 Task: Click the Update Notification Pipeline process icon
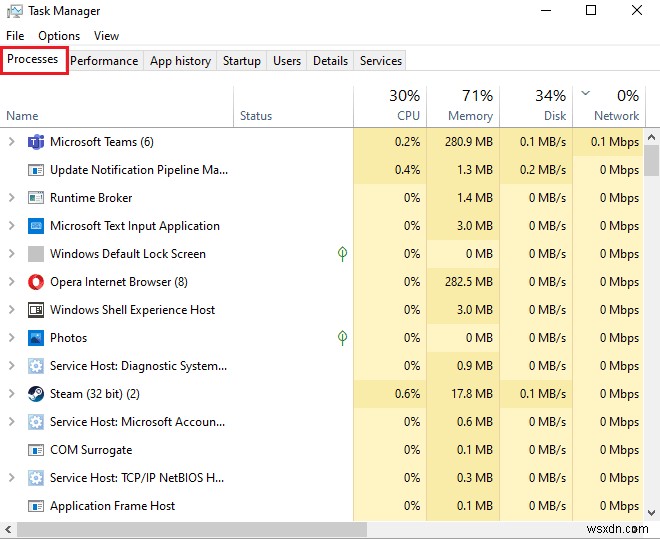click(36, 170)
